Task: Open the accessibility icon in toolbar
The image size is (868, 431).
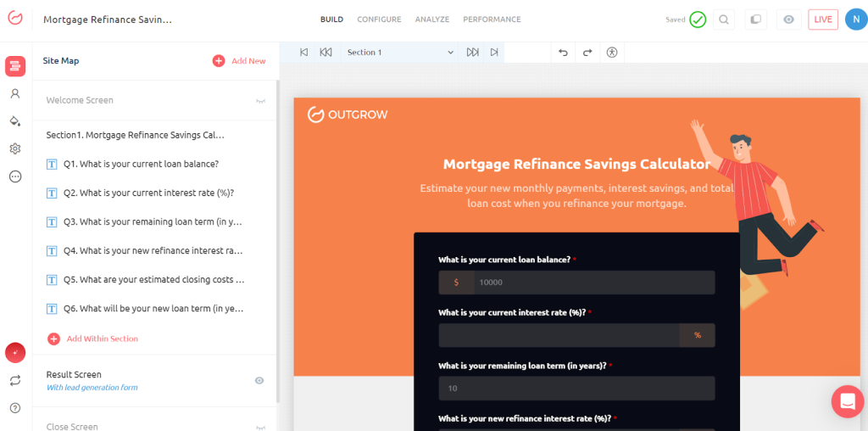Action: [612, 53]
